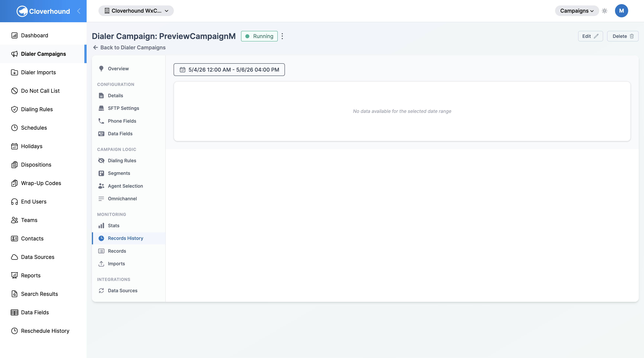Screen dimensions: 644x358
Task: Click the Reschedule History clock icon
Action: point(14,331)
